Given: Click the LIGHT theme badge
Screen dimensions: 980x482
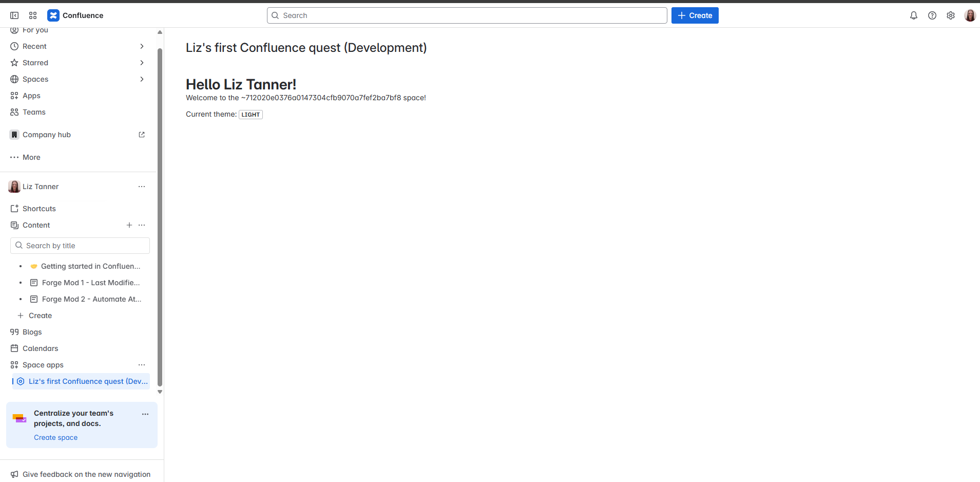Looking at the screenshot, I should pos(251,115).
